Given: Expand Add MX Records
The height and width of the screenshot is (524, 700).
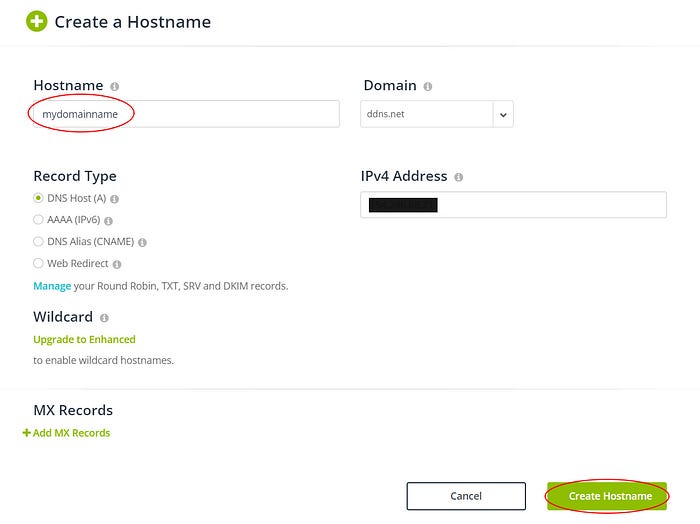Looking at the screenshot, I should (x=67, y=433).
